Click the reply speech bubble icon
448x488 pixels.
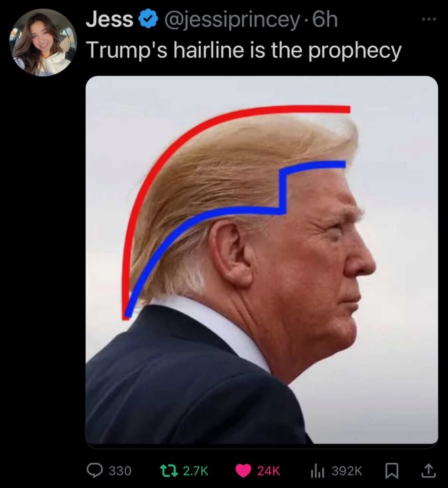[94, 470]
